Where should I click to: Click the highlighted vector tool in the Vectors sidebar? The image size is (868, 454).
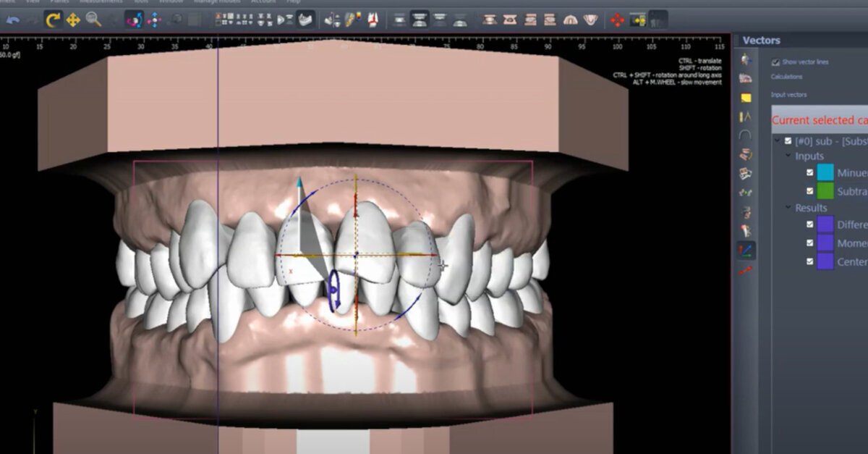click(x=745, y=248)
